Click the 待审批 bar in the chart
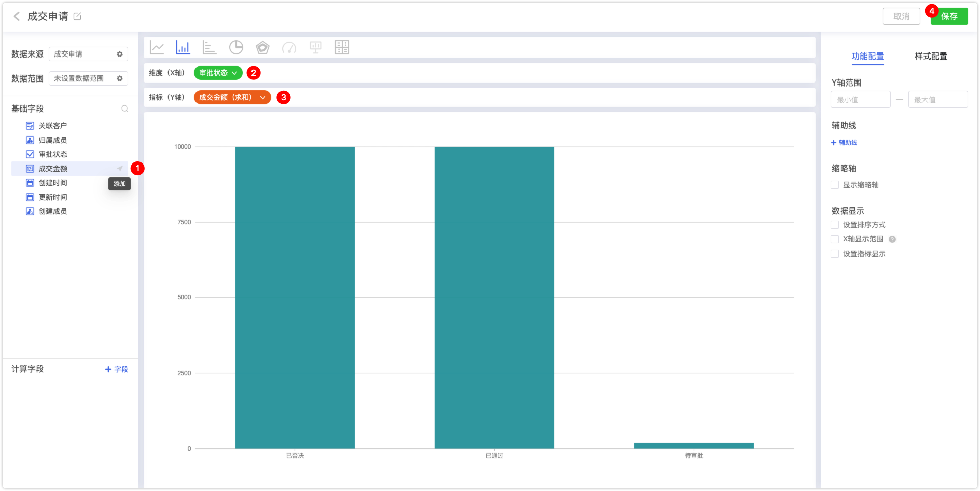Image resolution: width=980 pixels, height=491 pixels. pos(694,446)
